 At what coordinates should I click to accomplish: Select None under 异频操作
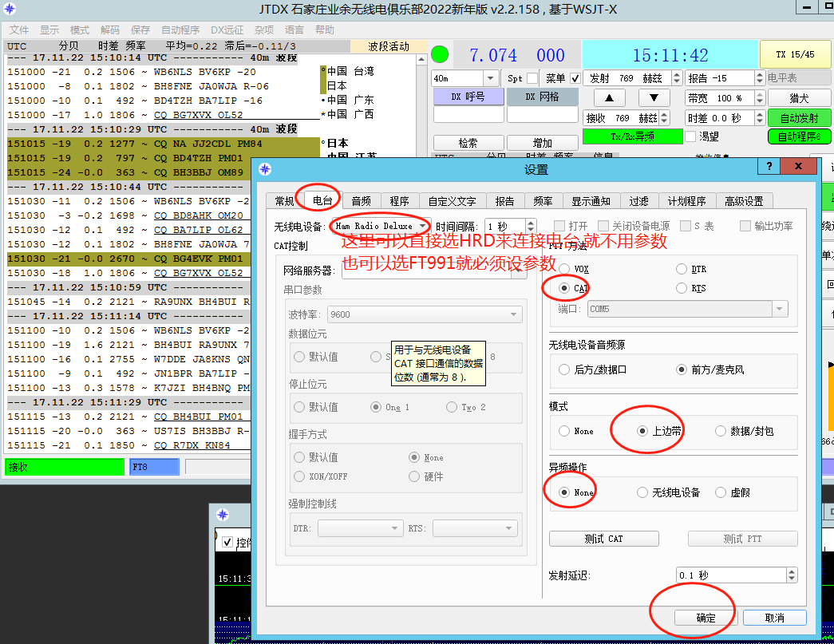(564, 492)
